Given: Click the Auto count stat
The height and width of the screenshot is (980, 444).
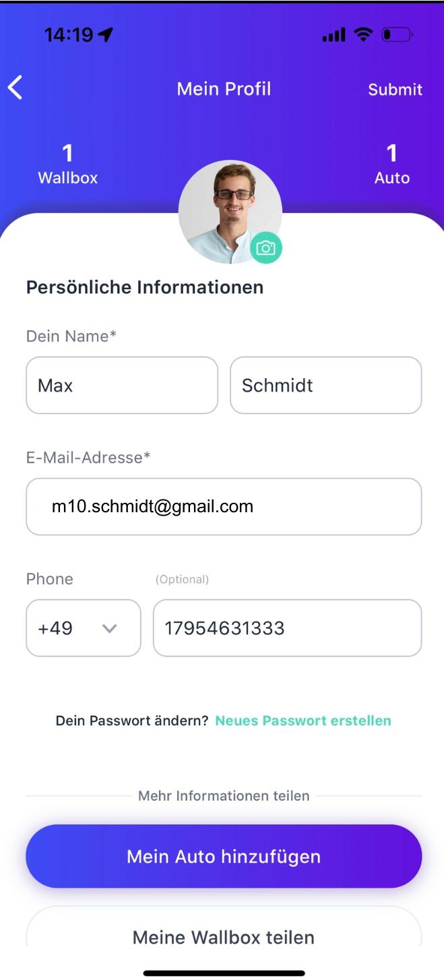Looking at the screenshot, I should coord(391,164).
